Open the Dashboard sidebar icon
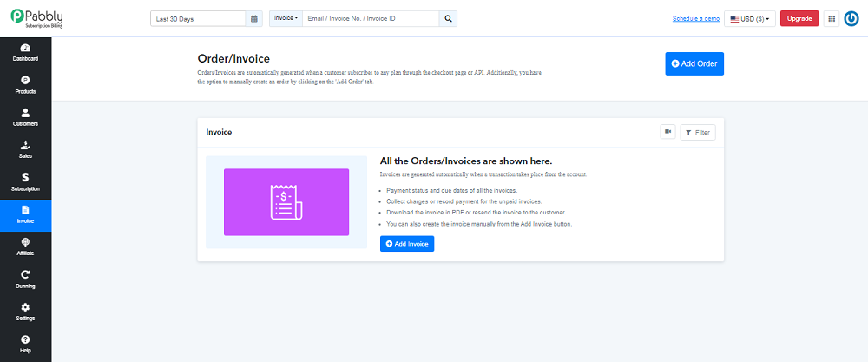Viewport: 868px width, 362px height. point(25,48)
